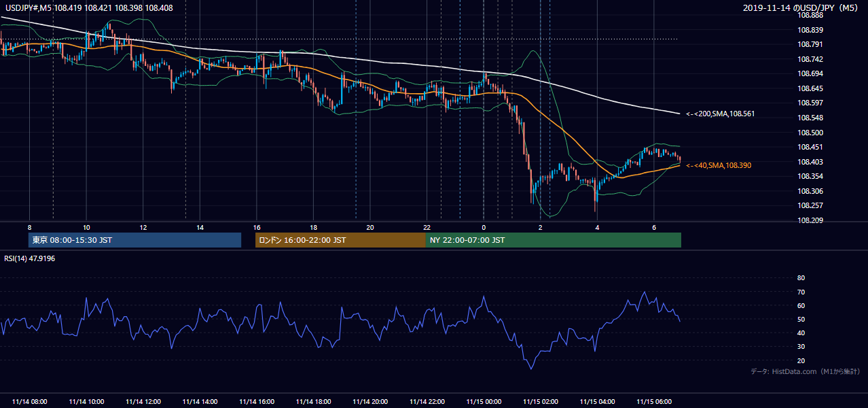Click the bottom time label 11/14 16:00
Viewport: 868px width, 408px height.
[257, 402]
